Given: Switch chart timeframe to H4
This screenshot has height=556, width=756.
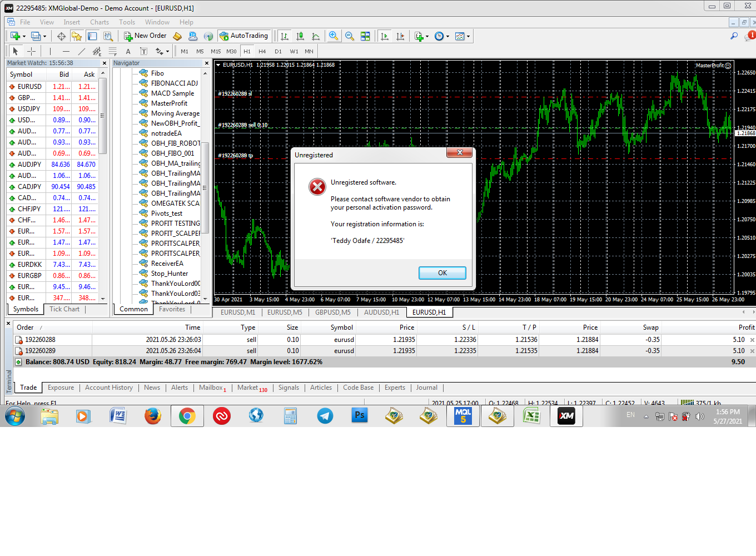Looking at the screenshot, I should click(x=262, y=51).
